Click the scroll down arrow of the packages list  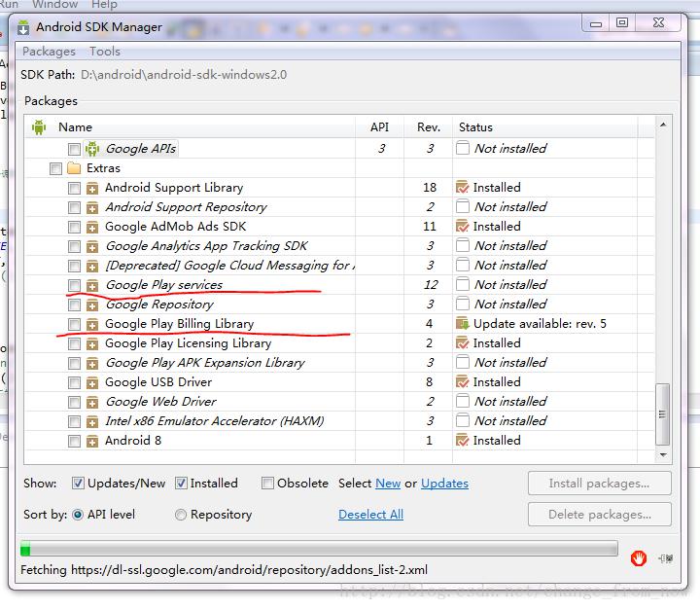663,455
